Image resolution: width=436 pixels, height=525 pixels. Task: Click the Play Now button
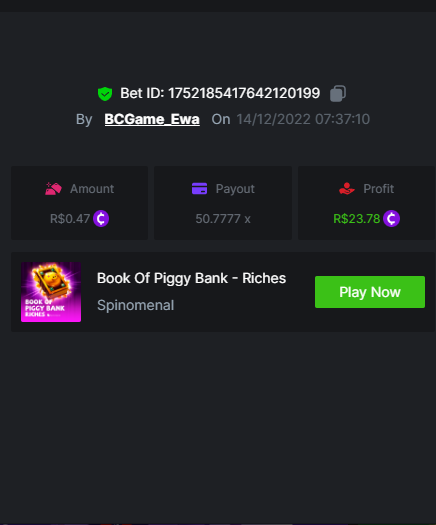[x=370, y=292]
